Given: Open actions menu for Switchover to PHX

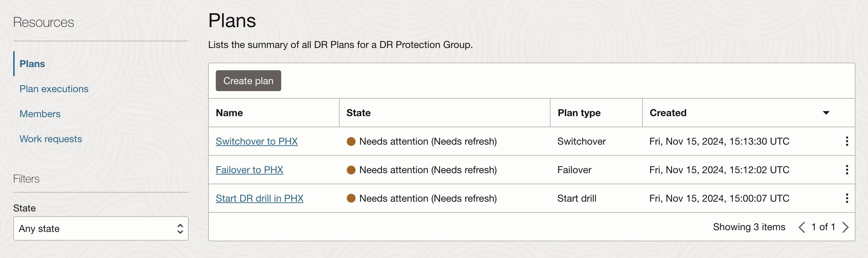Looking at the screenshot, I should (x=847, y=141).
